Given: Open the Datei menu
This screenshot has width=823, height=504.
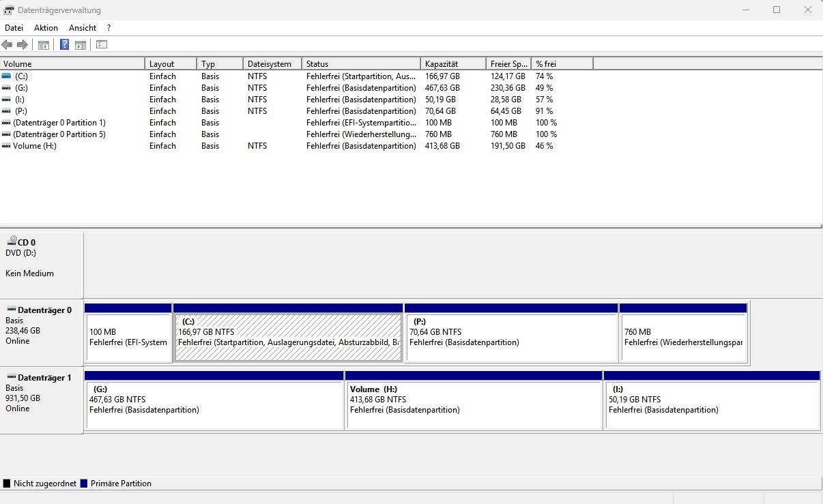Looking at the screenshot, I should [x=14, y=28].
